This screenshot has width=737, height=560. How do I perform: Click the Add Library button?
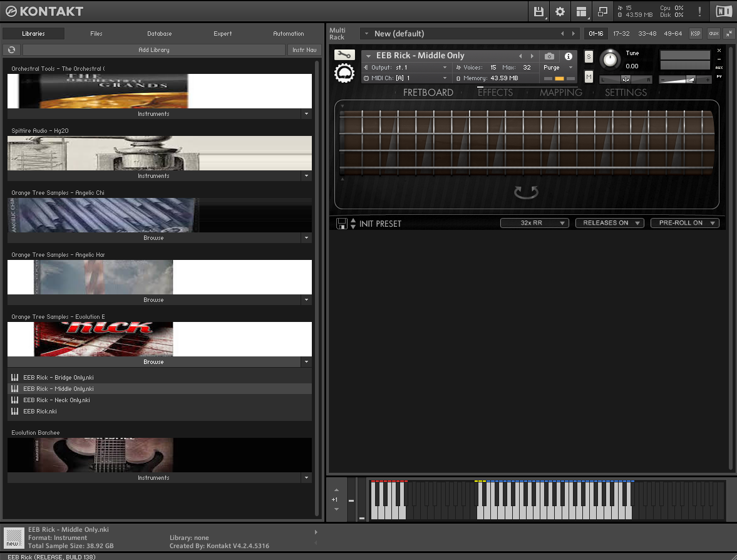154,50
